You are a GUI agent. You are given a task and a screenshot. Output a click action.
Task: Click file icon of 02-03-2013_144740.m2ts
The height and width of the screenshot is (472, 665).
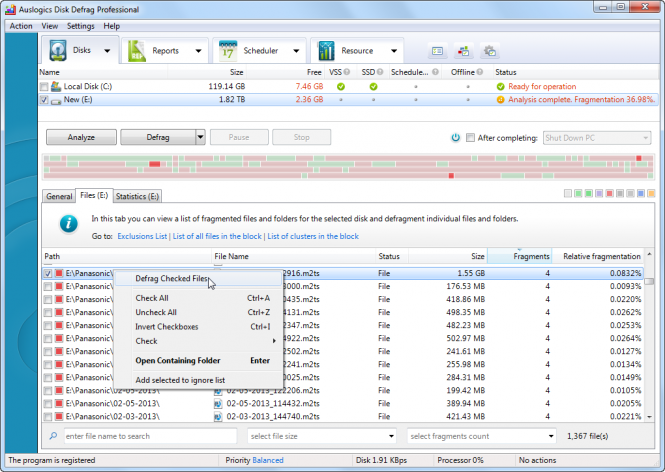218,417
